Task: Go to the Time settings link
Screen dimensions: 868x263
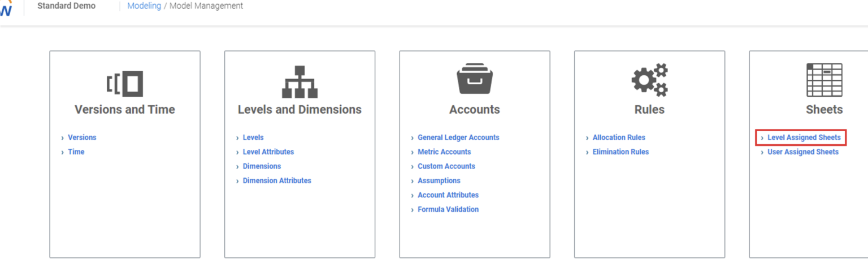Action: pos(76,152)
